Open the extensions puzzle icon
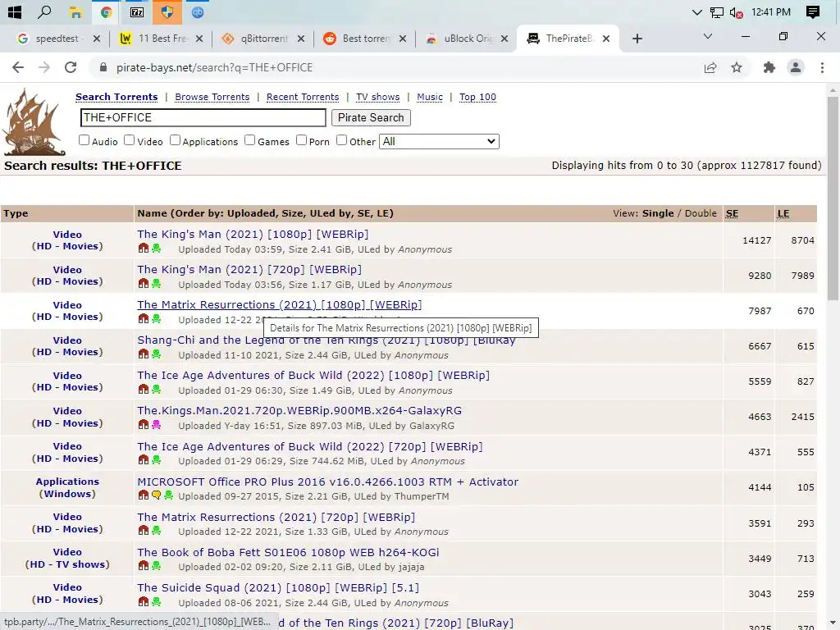Screen dimensions: 840x630 [769, 67]
